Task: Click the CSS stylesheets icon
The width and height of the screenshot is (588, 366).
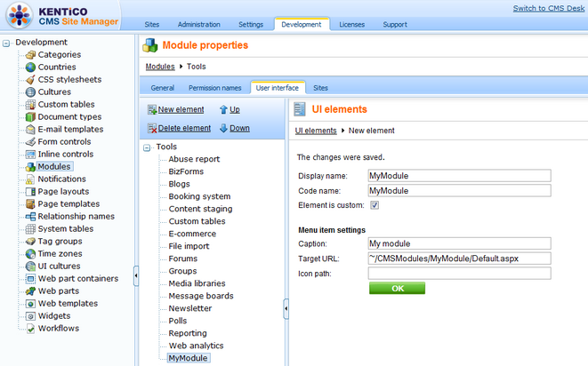Action: click(x=30, y=80)
